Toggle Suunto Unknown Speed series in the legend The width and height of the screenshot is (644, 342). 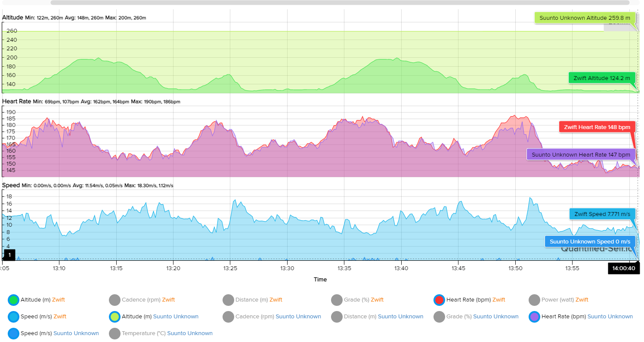click(53, 333)
